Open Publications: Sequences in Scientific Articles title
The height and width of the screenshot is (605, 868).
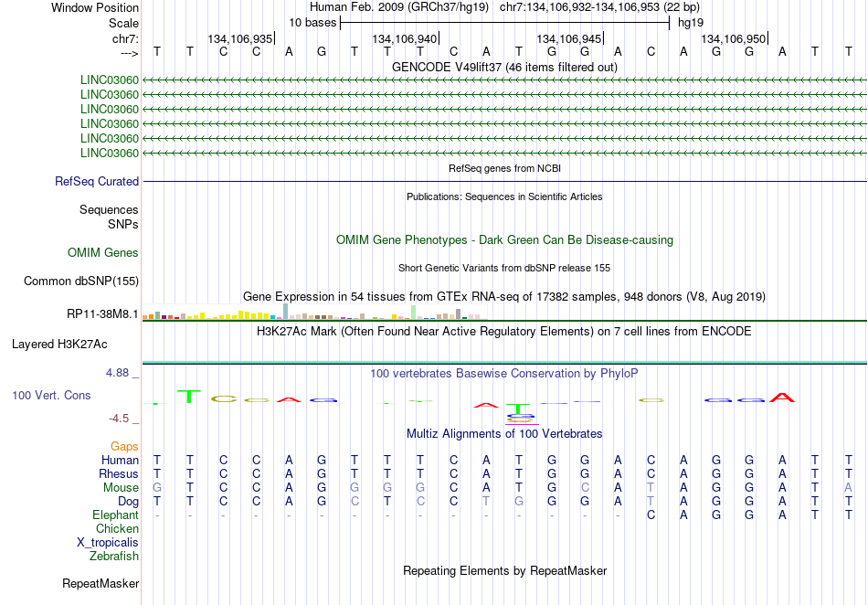pos(504,196)
